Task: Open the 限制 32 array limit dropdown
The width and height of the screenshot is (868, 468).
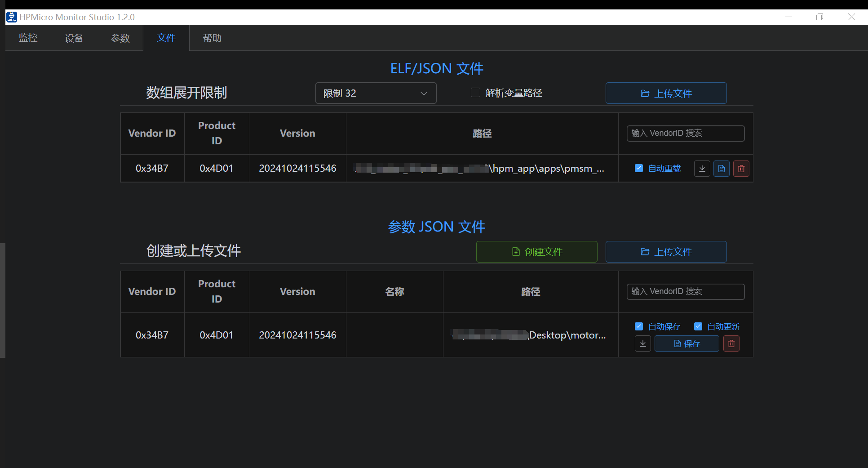Action: click(x=376, y=93)
